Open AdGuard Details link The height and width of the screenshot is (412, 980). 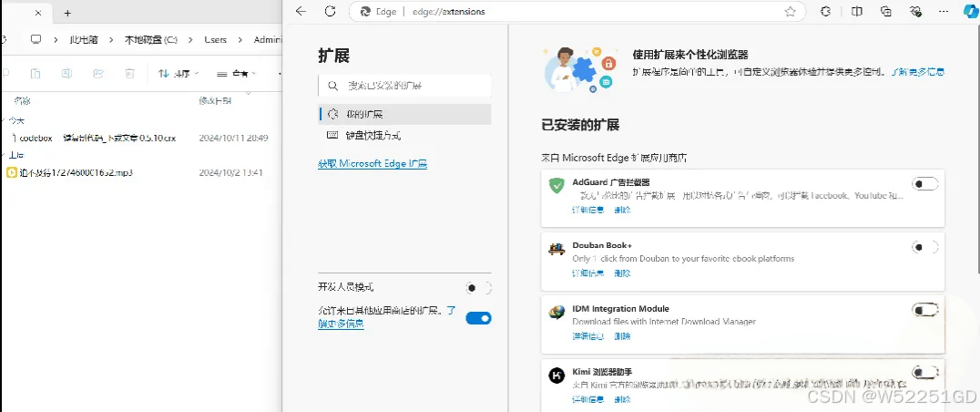[x=588, y=210]
